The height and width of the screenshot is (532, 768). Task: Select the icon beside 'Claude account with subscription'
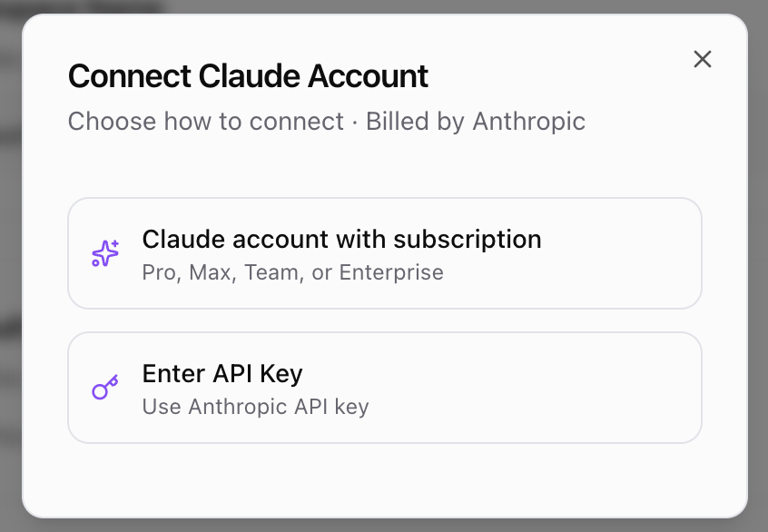[x=104, y=252]
